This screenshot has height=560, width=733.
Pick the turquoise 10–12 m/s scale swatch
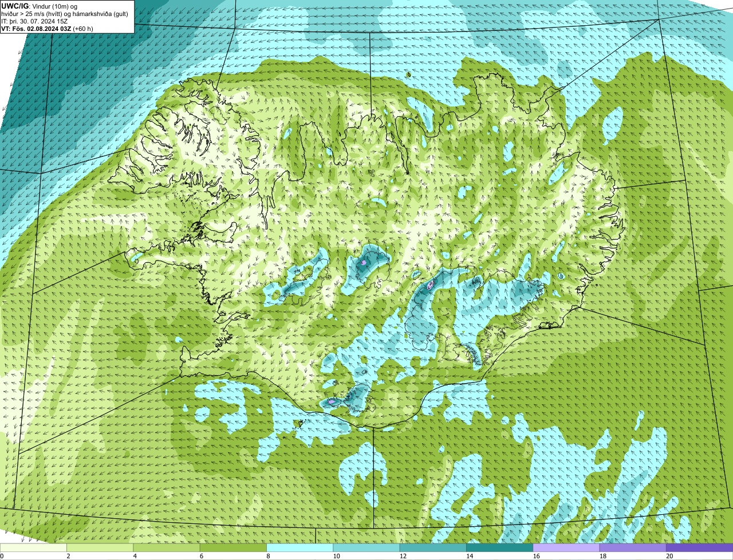point(366,548)
